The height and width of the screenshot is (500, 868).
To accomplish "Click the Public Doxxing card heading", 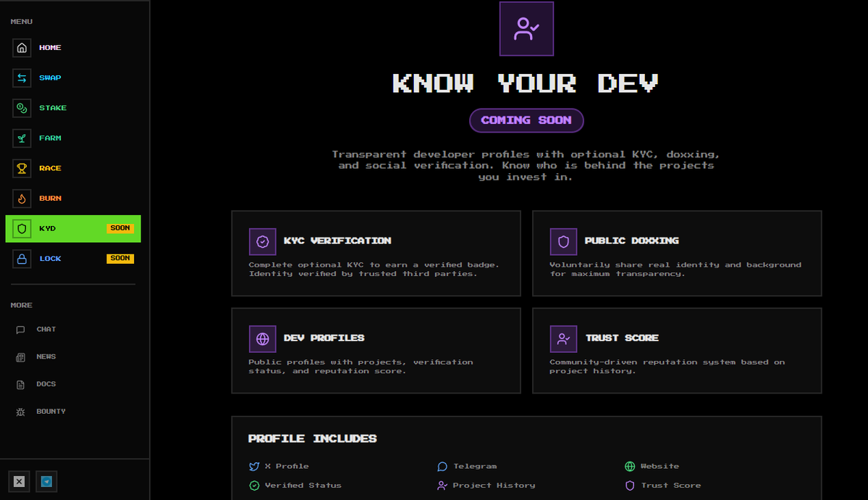I will click(x=631, y=241).
